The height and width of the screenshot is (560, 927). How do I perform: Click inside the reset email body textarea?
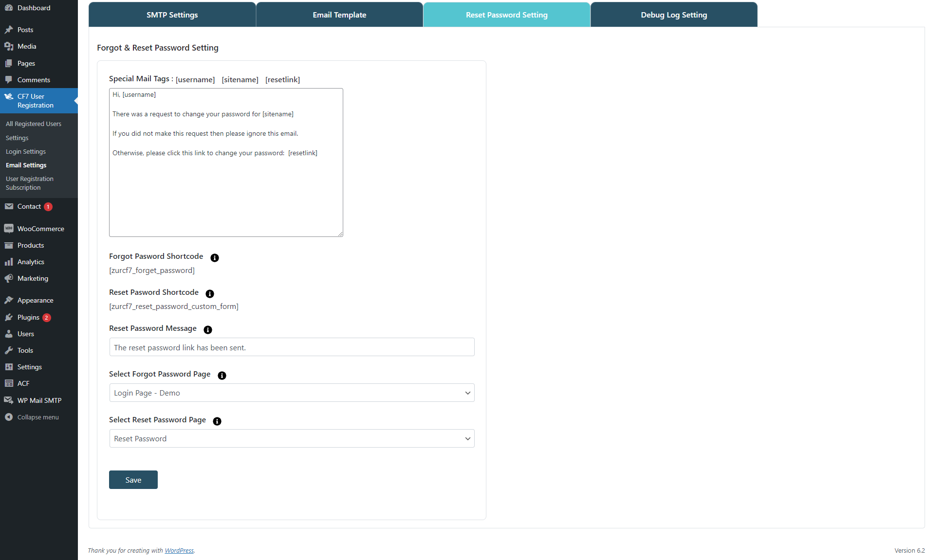pos(226,195)
